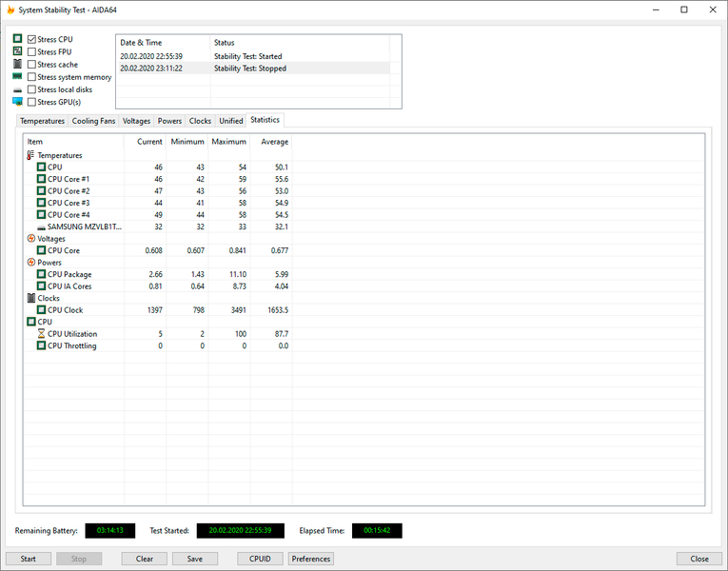Screen dimensions: 728x571
Task: Enable the Stress cache checkbox
Action: tap(31, 64)
